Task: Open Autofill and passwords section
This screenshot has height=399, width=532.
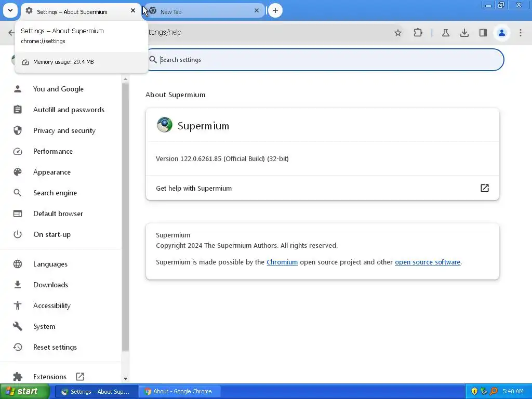Action: tap(69, 110)
